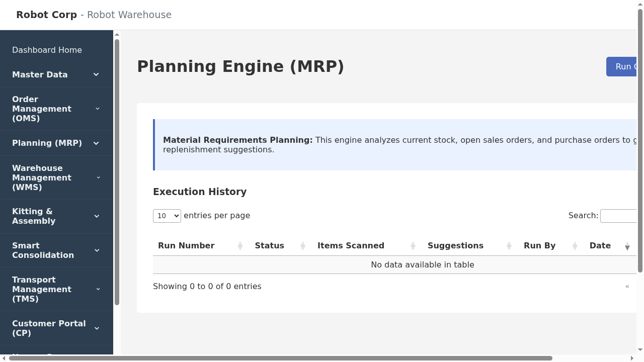Screen dimensions: 644x362
Task: Click inside the Search input field
Action: coord(619,216)
